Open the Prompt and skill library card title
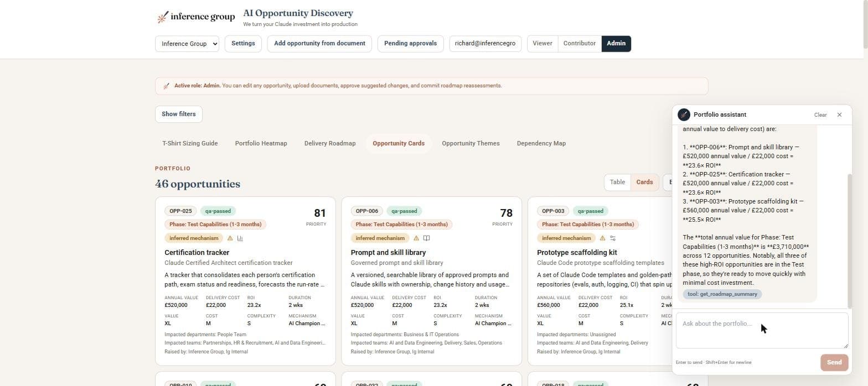 click(x=388, y=253)
